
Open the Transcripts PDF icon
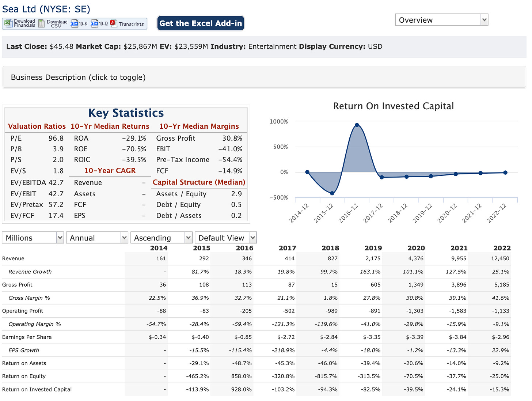127,24
